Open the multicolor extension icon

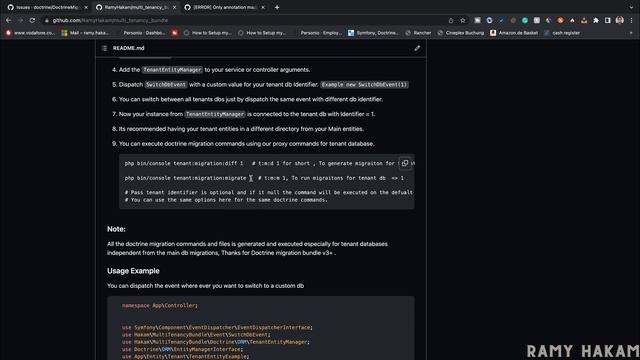[549, 20]
